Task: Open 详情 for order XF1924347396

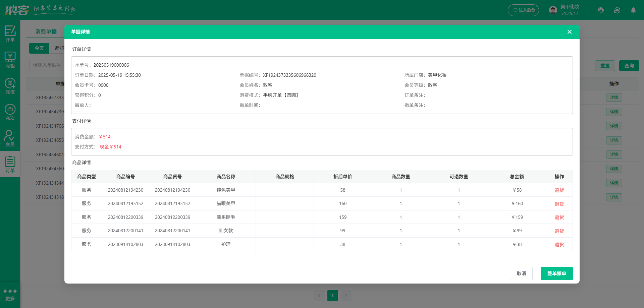Action: pyautogui.click(x=614, y=112)
